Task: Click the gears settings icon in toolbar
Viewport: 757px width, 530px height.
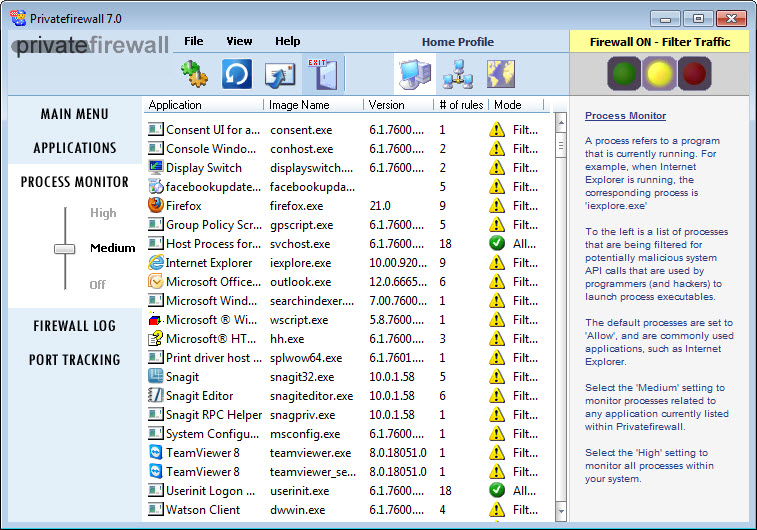Action: tap(193, 74)
